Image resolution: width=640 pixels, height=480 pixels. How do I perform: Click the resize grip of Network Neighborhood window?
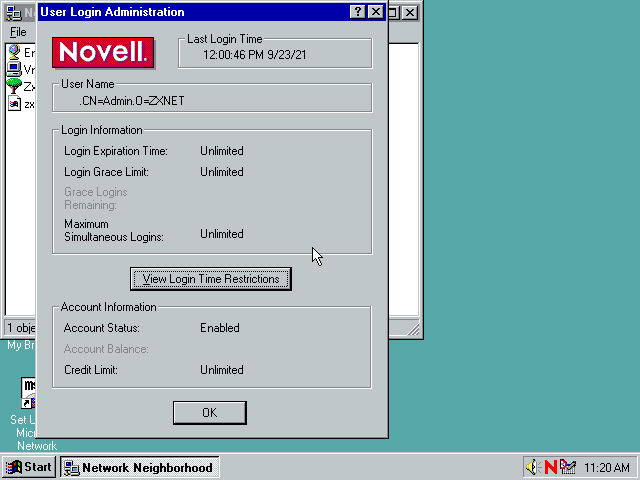(x=413, y=329)
